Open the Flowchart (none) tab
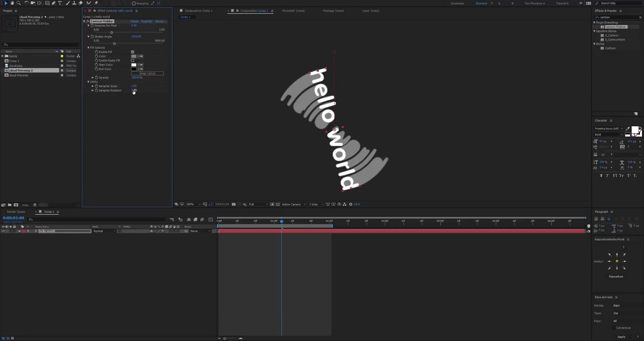The height and width of the screenshot is (341, 644). (x=293, y=11)
